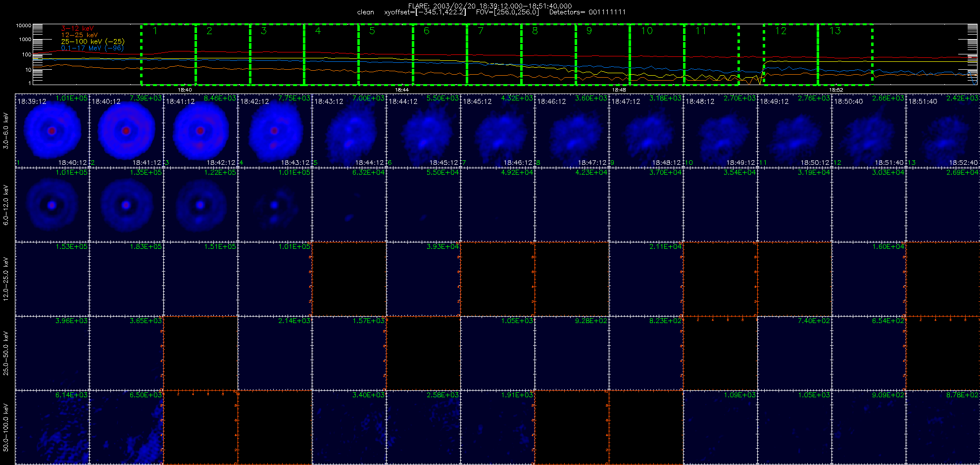Open the 3–6 keV image starting 18:41:12
This screenshot has height=465, width=980.
[x=200, y=131]
